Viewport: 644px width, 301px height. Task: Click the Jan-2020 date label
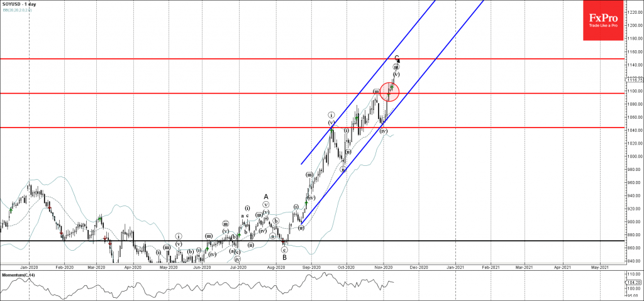click(x=30, y=267)
